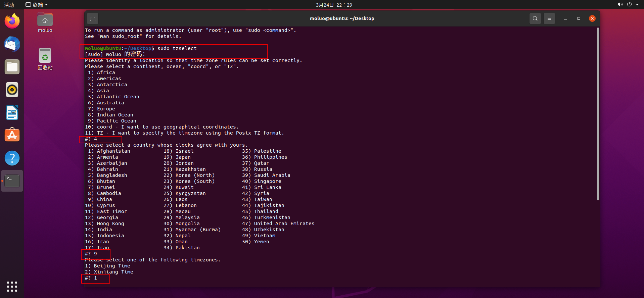The image size is (644, 298).
Task: Open the date and time calendar panel
Action: pos(334,5)
